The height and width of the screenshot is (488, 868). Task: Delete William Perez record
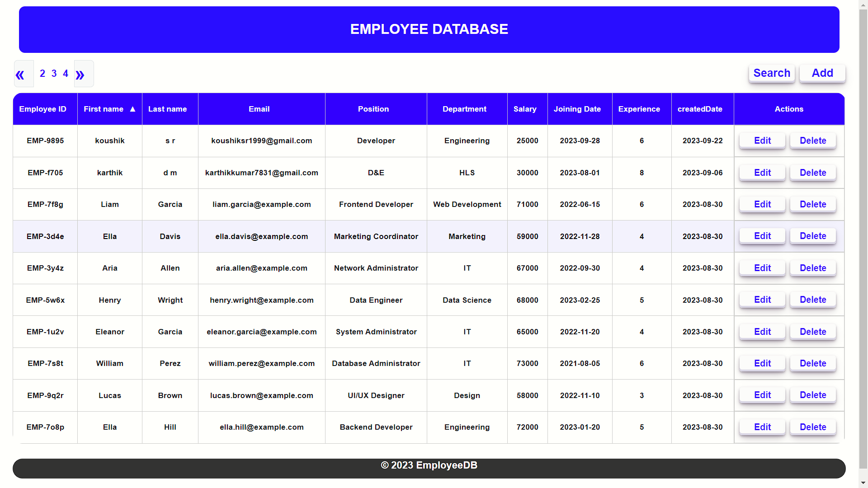coord(812,363)
